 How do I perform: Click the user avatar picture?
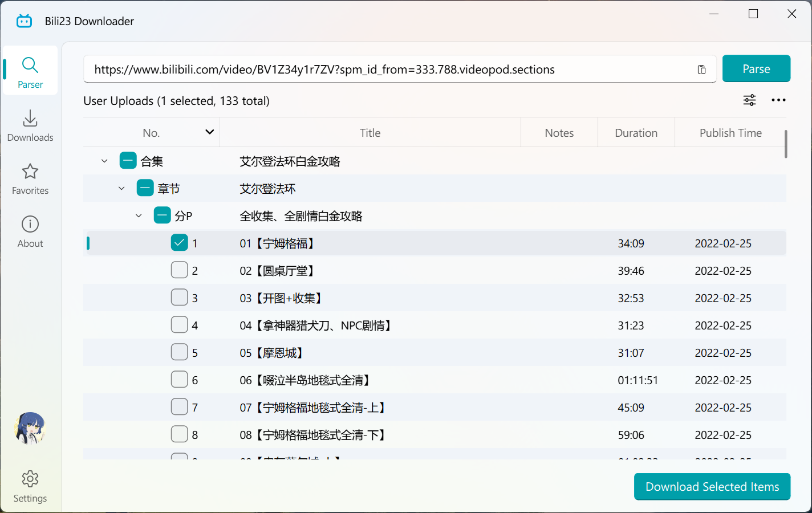(x=30, y=428)
